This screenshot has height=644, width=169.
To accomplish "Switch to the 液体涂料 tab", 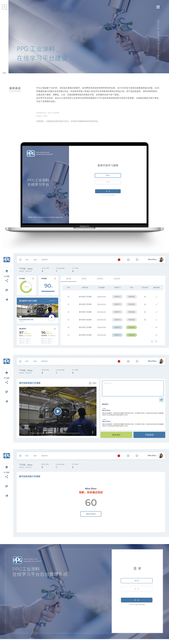I will click(x=100, y=279).
